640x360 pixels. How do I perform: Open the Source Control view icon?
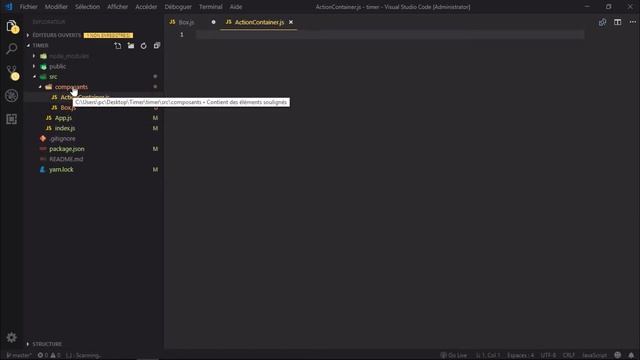coord(12,72)
